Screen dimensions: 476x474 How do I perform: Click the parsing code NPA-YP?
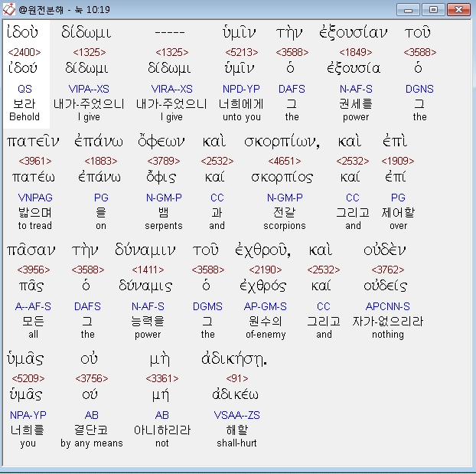point(28,415)
